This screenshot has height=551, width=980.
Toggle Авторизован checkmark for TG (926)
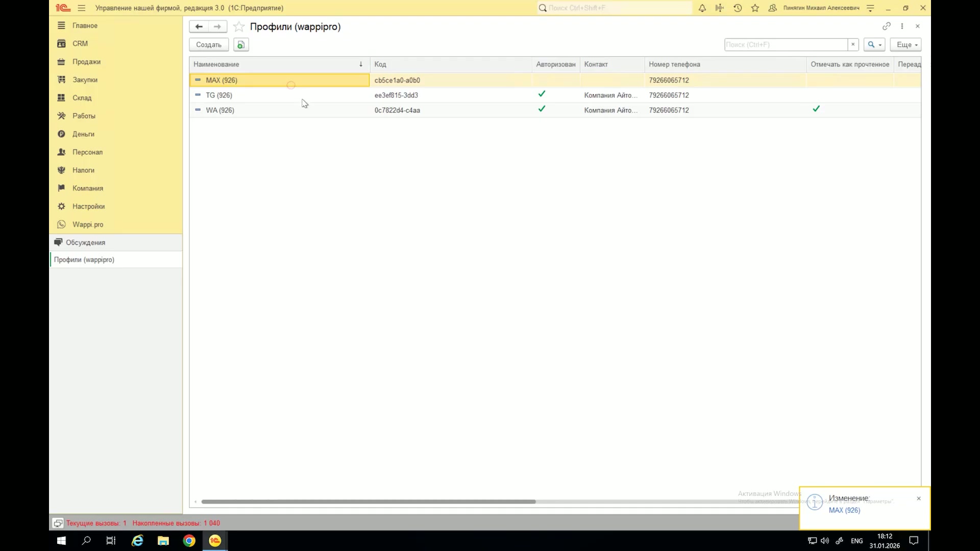pos(542,94)
